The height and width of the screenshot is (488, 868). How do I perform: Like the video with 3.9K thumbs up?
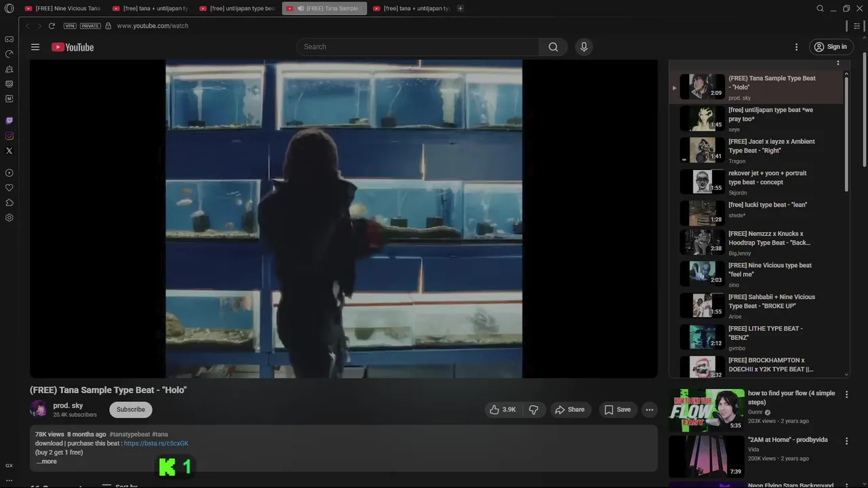tap(502, 409)
